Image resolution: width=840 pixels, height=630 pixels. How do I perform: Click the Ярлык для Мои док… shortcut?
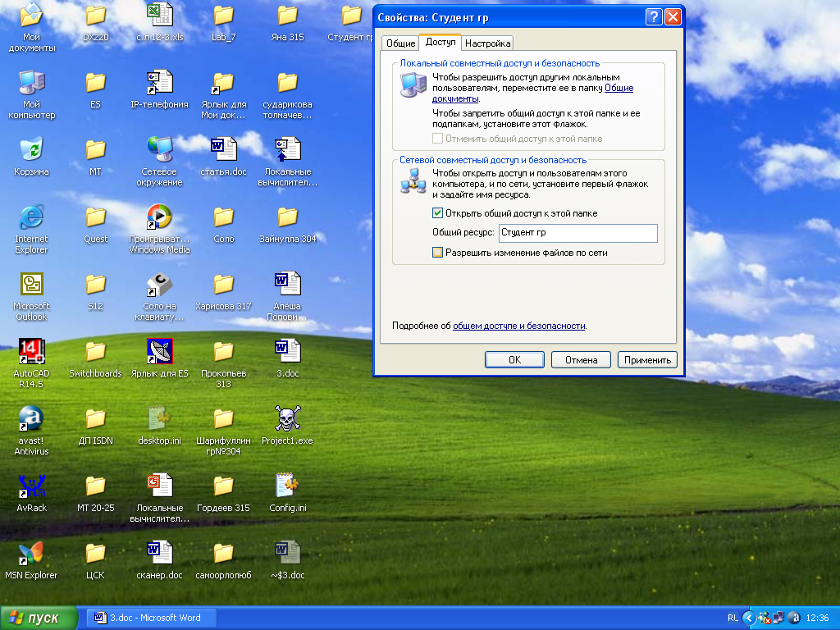(x=223, y=83)
